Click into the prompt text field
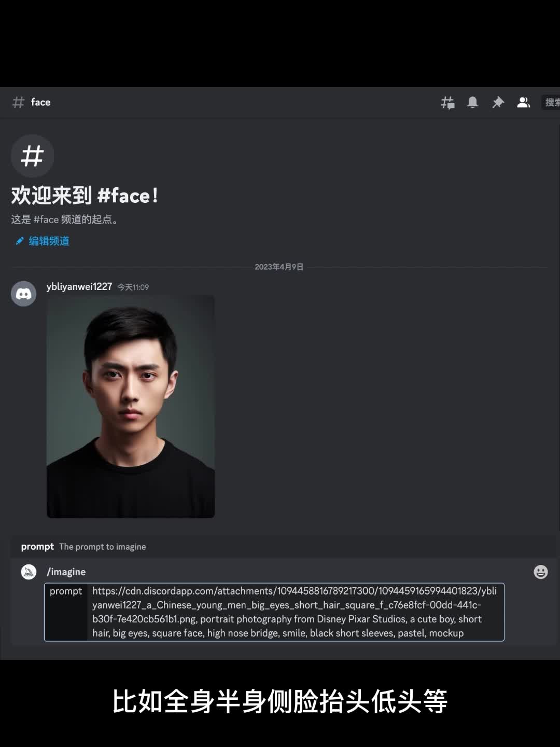Viewport: 560px width, 747px height. coord(296,612)
